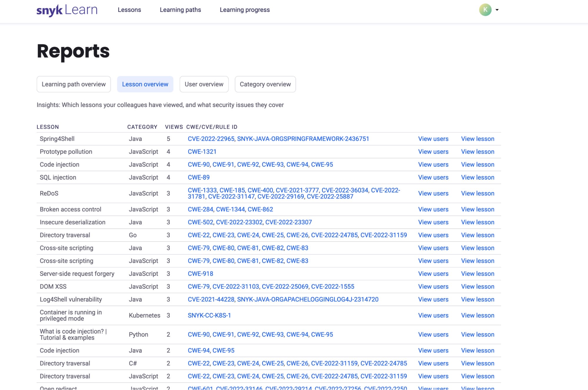This screenshot has width=588, height=390.
Task: View users for Kubernetes privileged mode lesson
Action: [x=433, y=315]
